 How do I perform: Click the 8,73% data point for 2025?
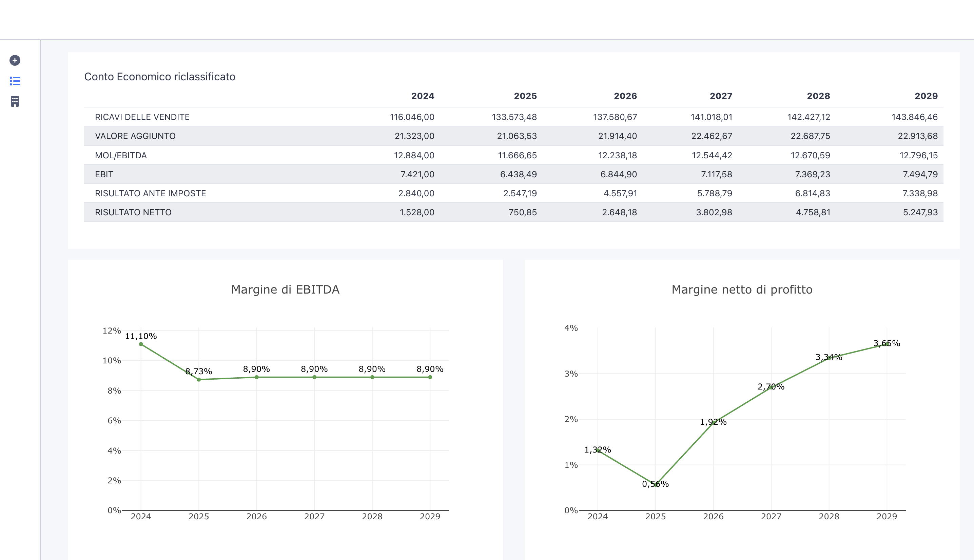pos(199,380)
